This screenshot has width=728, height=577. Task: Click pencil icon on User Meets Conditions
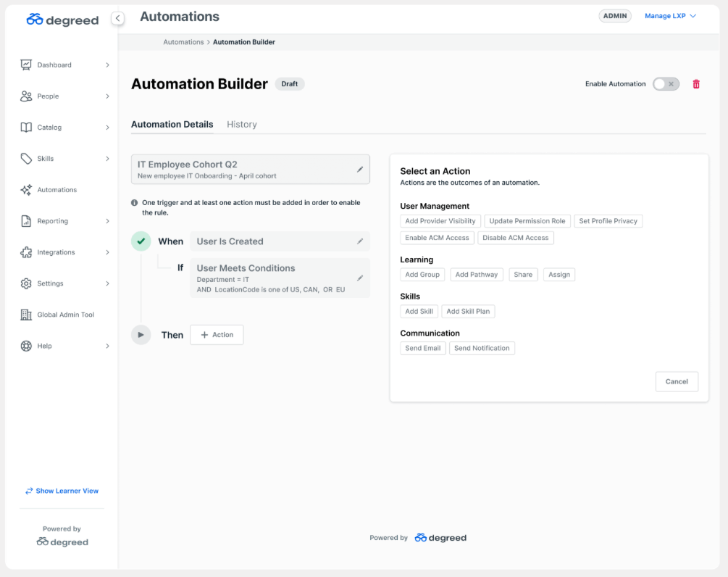(x=360, y=278)
